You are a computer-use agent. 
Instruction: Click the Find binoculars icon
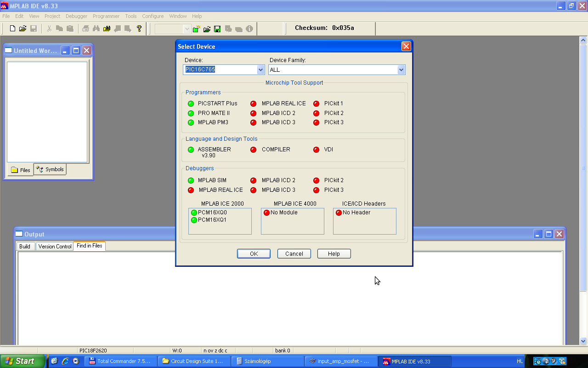pyautogui.click(x=96, y=29)
